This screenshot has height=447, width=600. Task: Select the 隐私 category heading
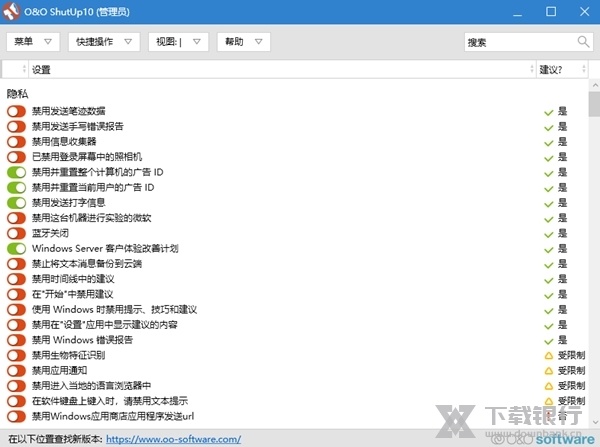click(x=18, y=94)
